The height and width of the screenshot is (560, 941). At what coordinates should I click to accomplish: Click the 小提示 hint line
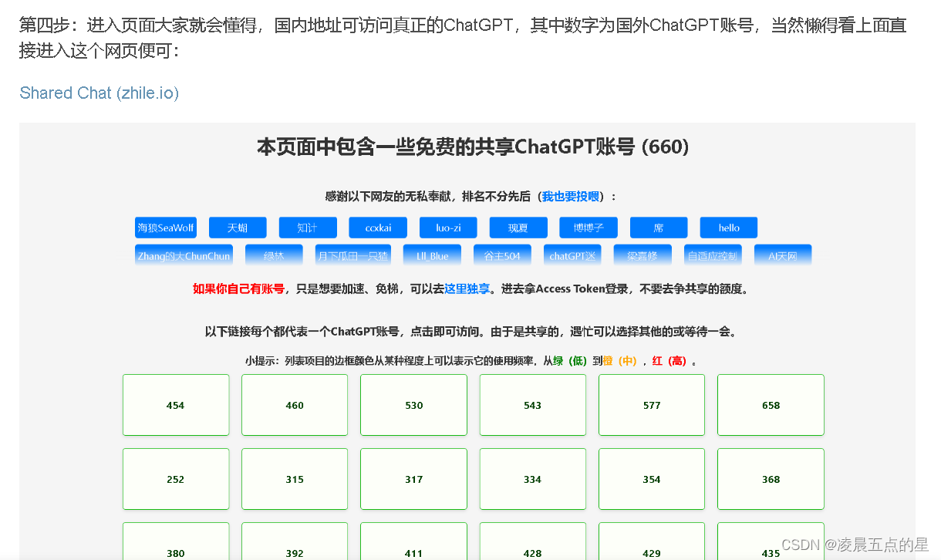click(x=473, y=360)
